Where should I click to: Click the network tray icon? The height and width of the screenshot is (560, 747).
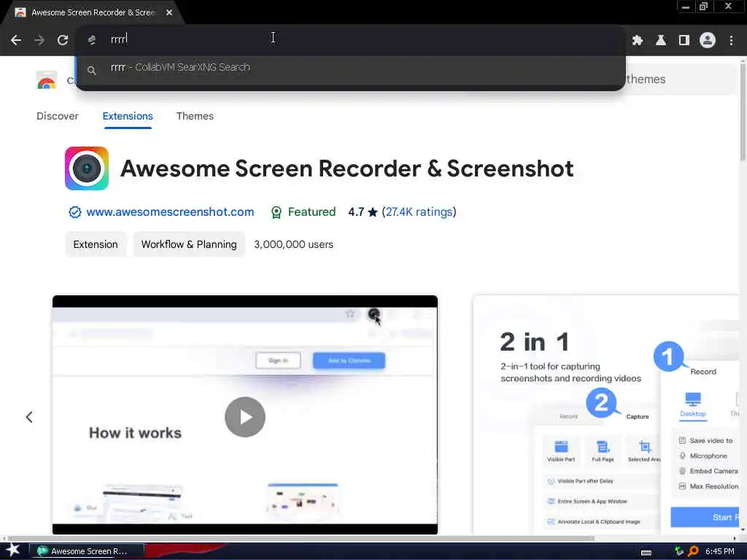[679, 551]
